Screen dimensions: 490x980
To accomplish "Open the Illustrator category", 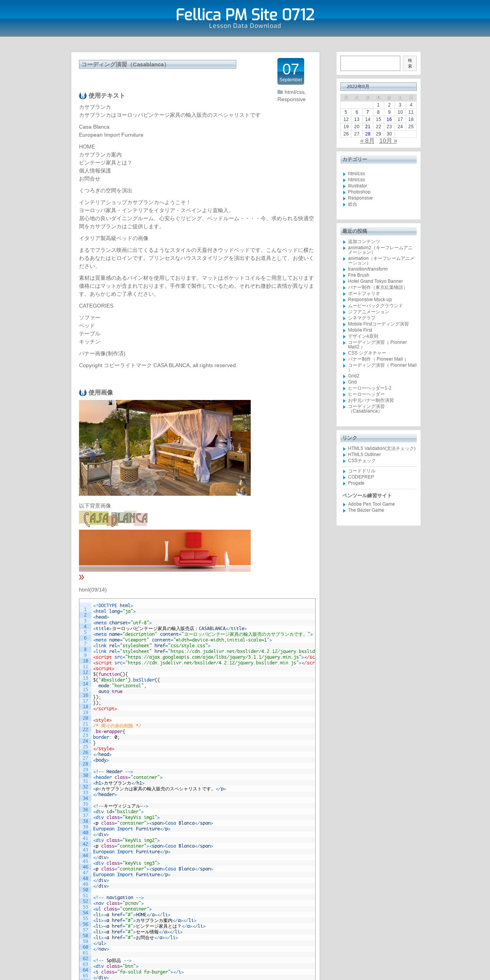I will (358, 186).
